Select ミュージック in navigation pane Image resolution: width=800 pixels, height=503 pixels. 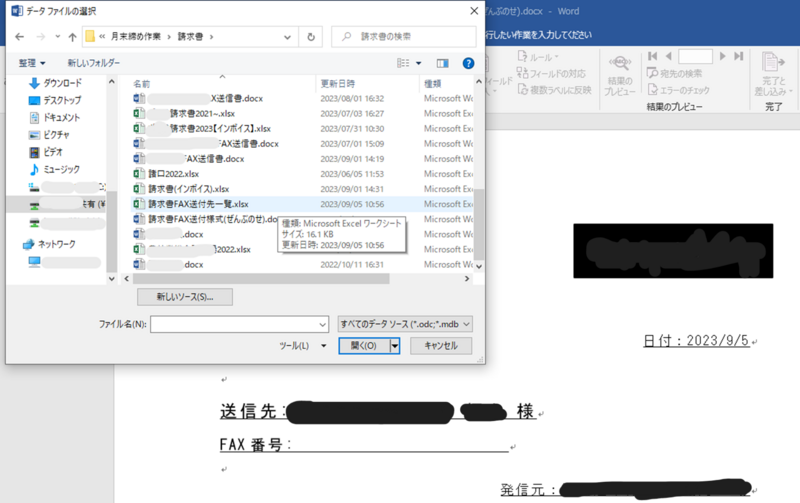pyautogui.click(x=55, y=169)
